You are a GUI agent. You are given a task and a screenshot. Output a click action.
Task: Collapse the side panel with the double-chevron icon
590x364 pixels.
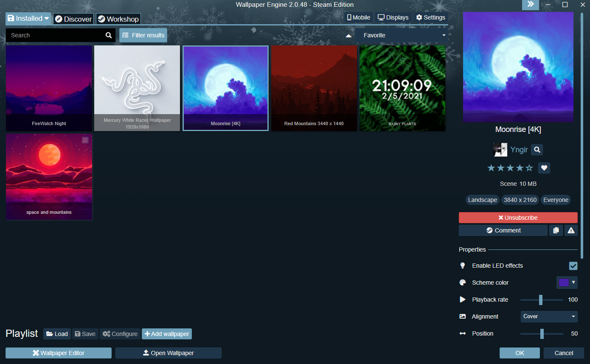(531, 5)
